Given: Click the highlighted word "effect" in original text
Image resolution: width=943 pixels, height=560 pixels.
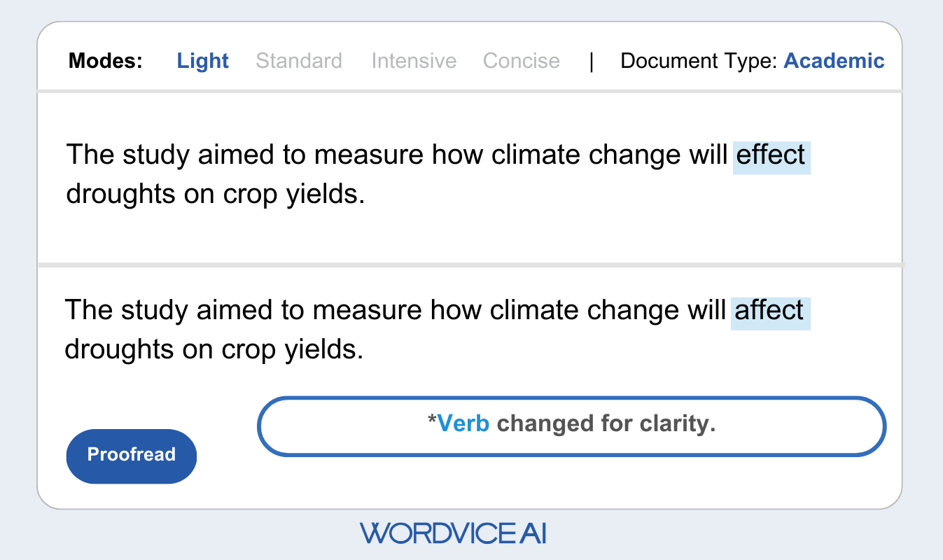Looking at the screenshot, I should [x=771, y=155].
